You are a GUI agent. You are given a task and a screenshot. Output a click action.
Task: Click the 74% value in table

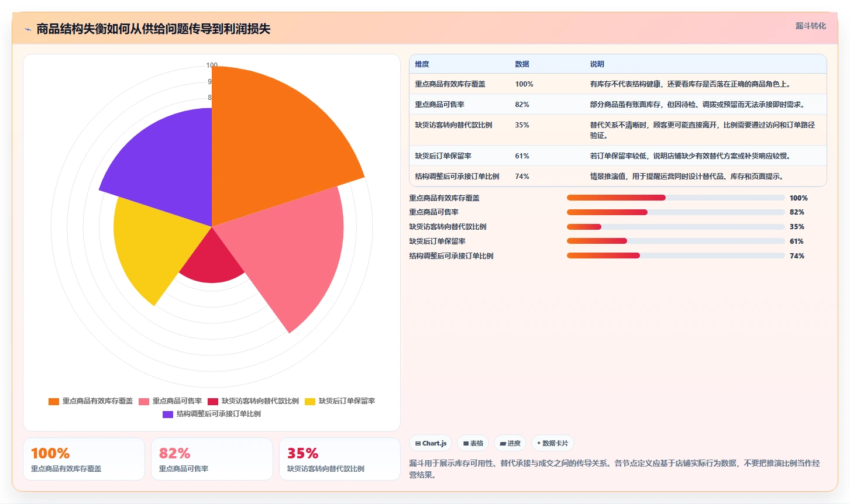[522, 177]
